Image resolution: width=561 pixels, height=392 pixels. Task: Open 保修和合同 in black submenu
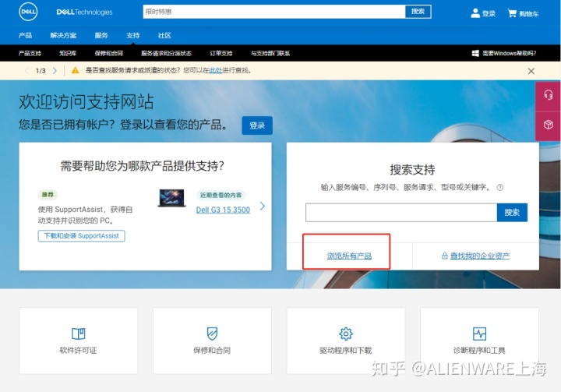coord(109,53)
